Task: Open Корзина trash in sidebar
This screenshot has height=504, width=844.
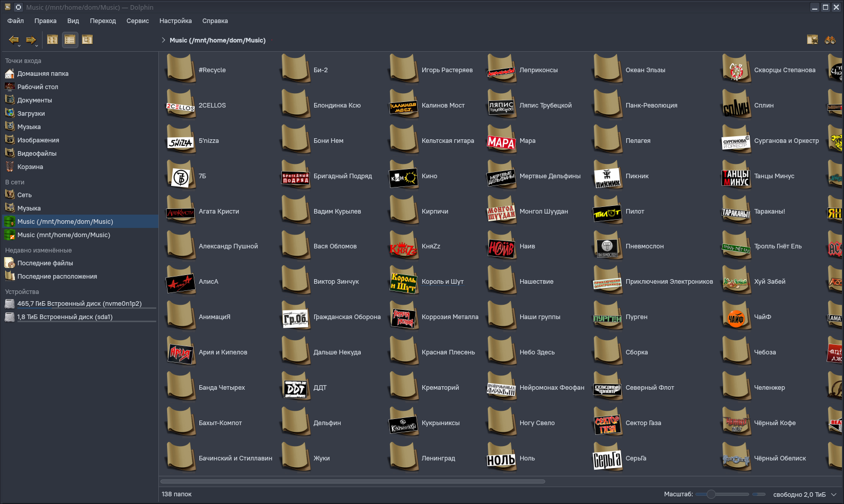Action: pyautogui.click(x=30, y=167)
